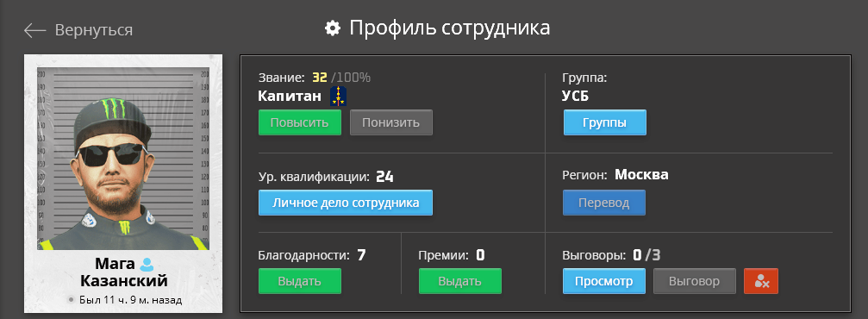This screenshot has width=868, height=319.
Task: Click the Выговоры 0/3 counter
Action: [x=647, y=255]
